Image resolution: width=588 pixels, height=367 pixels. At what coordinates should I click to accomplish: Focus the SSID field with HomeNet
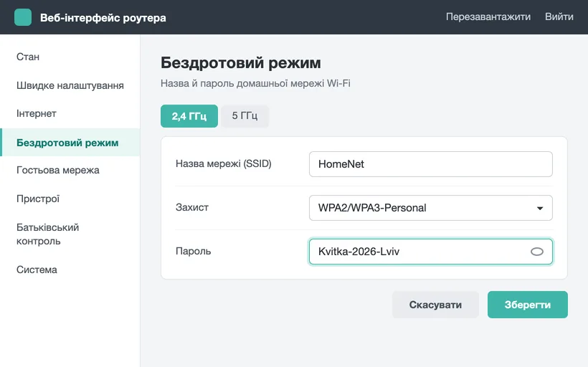point(430,164)
